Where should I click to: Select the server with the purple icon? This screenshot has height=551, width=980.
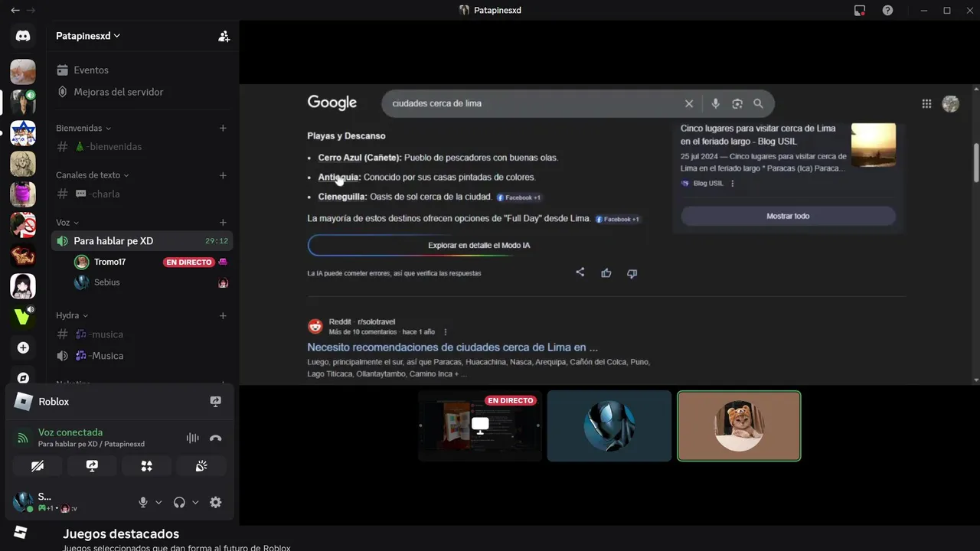[23, 194]
